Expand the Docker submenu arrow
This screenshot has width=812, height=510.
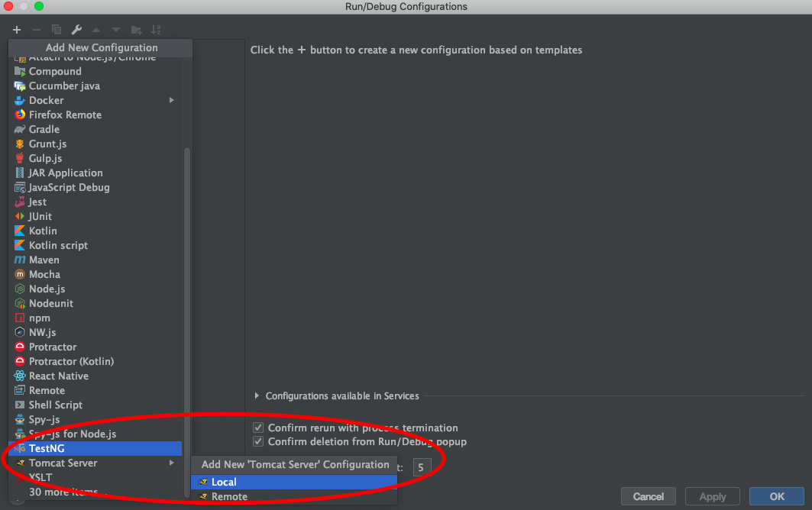(x=171, y=100)
